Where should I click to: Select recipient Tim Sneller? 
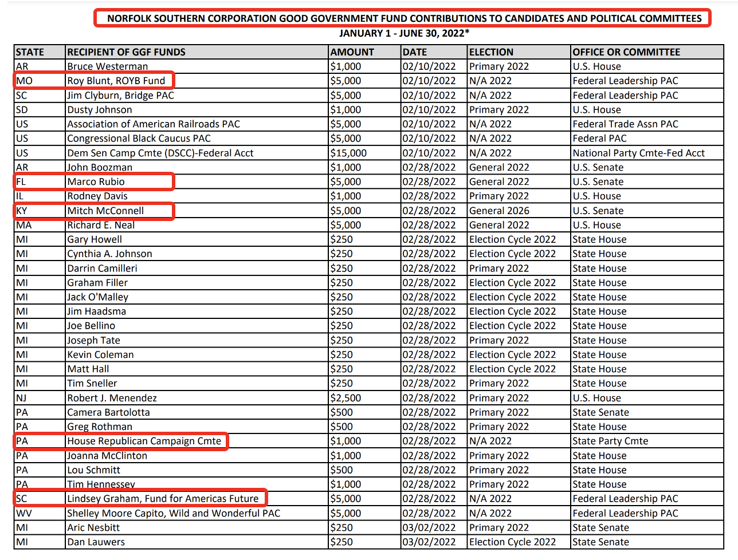pos(92,383)
